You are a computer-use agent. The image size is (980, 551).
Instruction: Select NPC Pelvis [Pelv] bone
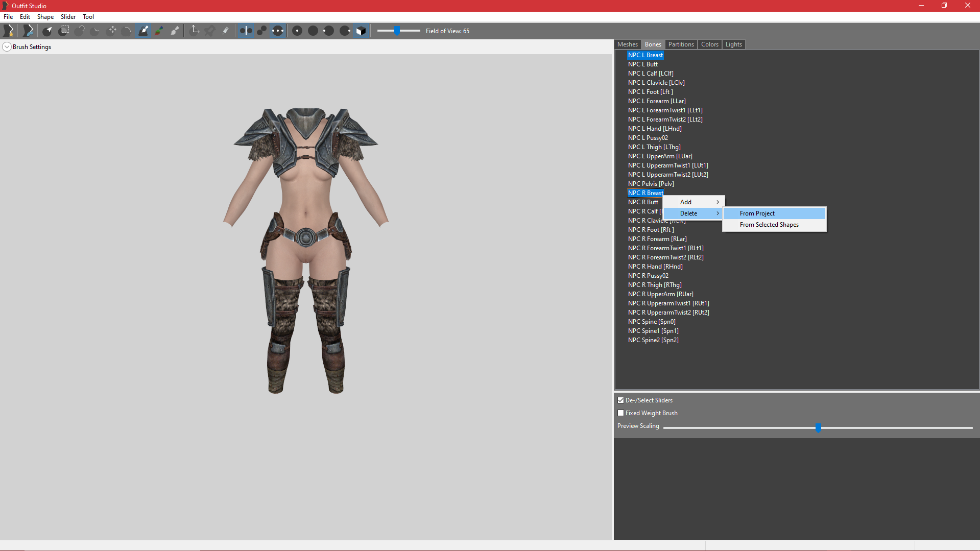[651, 184]
